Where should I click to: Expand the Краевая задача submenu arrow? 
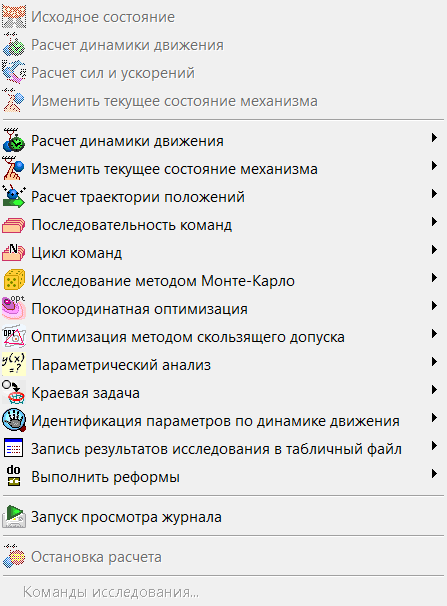[434, 390]
